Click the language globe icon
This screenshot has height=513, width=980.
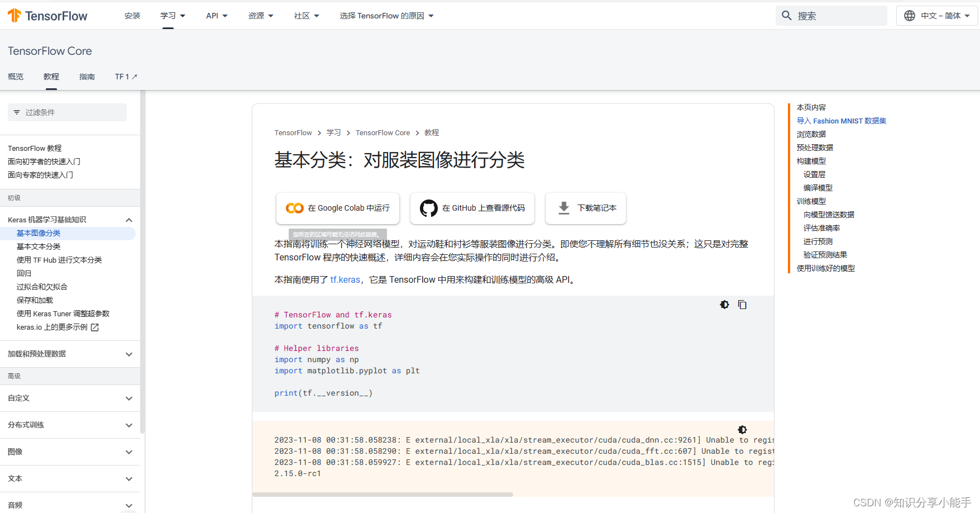coord(910,16)
